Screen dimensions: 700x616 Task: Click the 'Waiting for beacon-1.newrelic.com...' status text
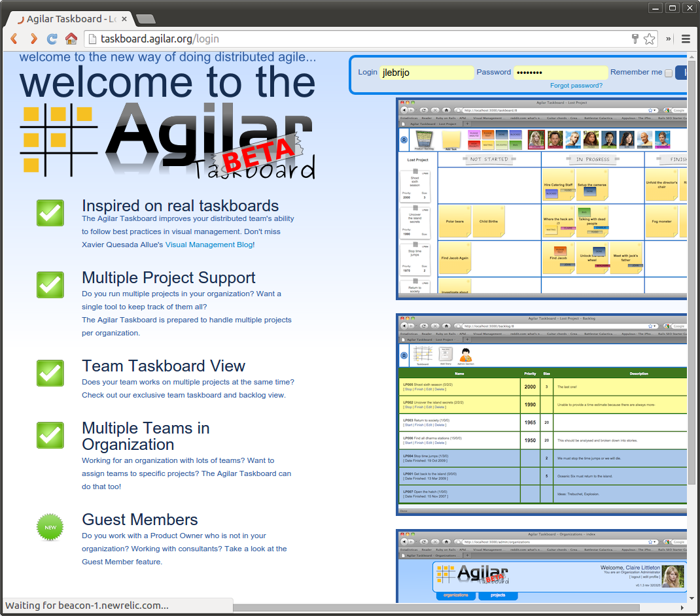click(87, 606)
